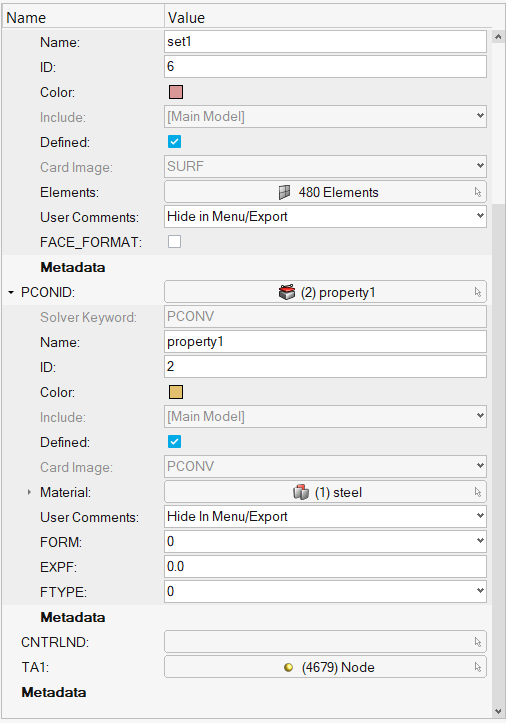Click the property icon next to (2) property1
Viewport: 506px width, 723px height.
(287, 292)
